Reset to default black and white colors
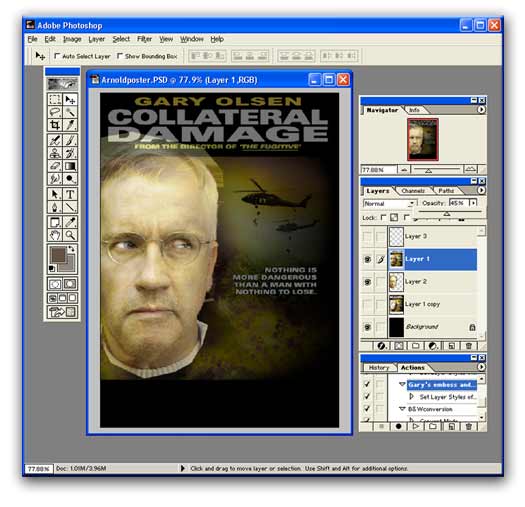 pos(52,268)
